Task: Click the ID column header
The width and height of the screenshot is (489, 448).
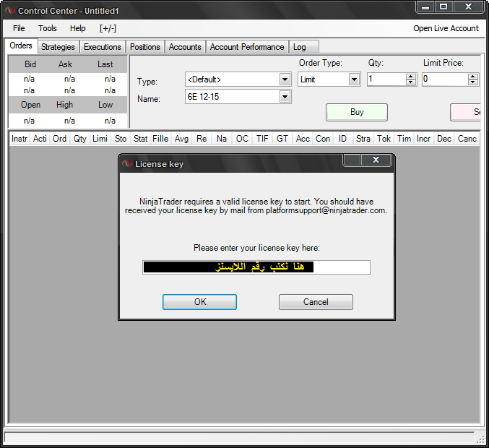Action: click(x=343, y=139)
